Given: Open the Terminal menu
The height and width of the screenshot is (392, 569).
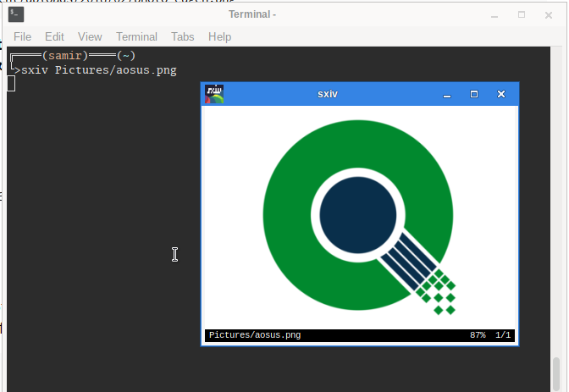Looking at the screenshot, I should 136,36.
